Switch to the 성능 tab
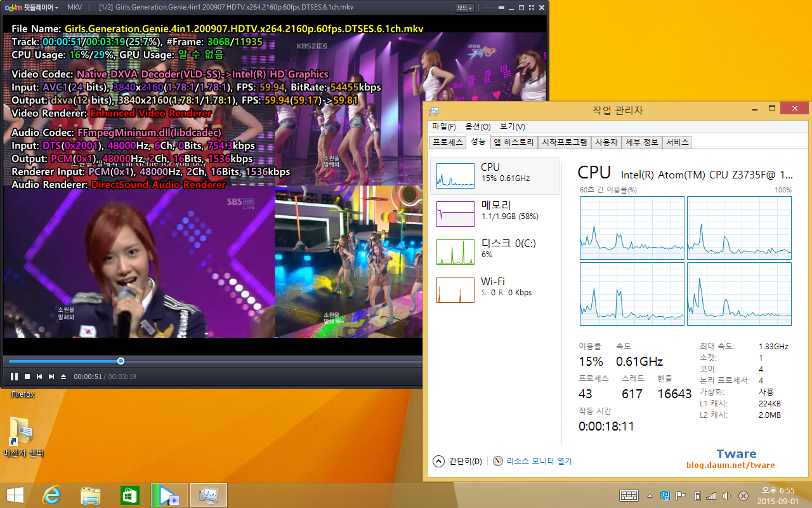The image size is (812, 508). pos(478,142)
